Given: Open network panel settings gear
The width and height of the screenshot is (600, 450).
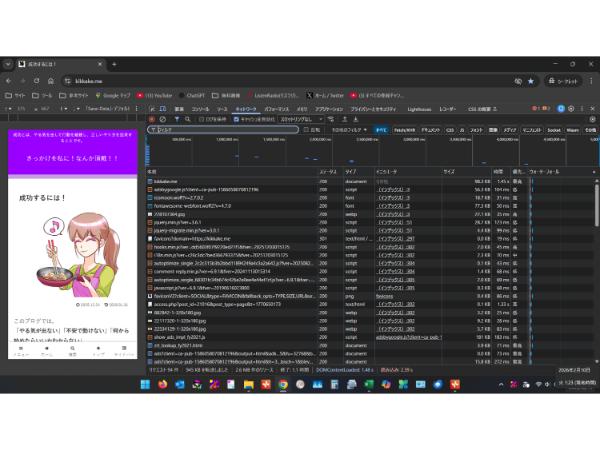Looking at the screenshot, I should (x=592, y=119).
